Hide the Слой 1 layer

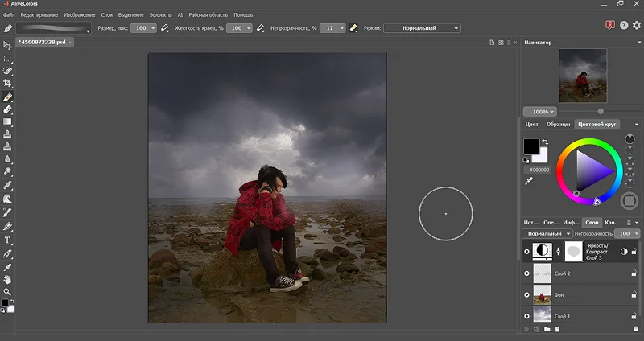point(527,316)
